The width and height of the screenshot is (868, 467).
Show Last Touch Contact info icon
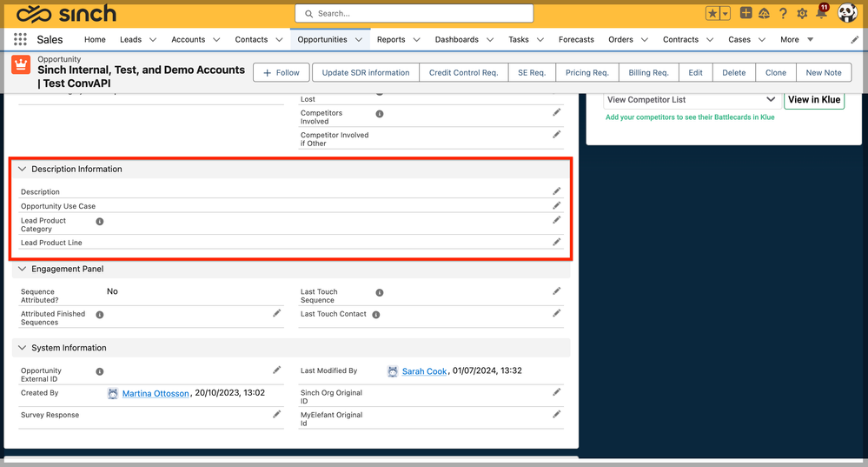click(x=376, y=315)
